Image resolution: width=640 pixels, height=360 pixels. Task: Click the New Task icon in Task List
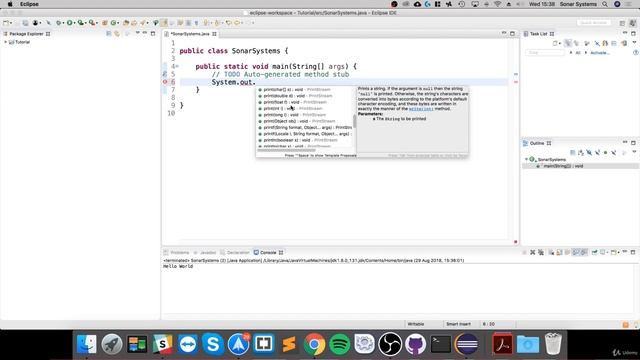pos(555,43)
